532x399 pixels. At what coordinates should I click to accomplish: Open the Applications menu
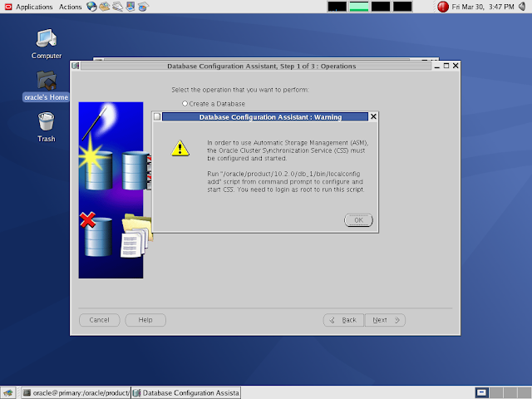pyautogui.click(x=34, y=7)
